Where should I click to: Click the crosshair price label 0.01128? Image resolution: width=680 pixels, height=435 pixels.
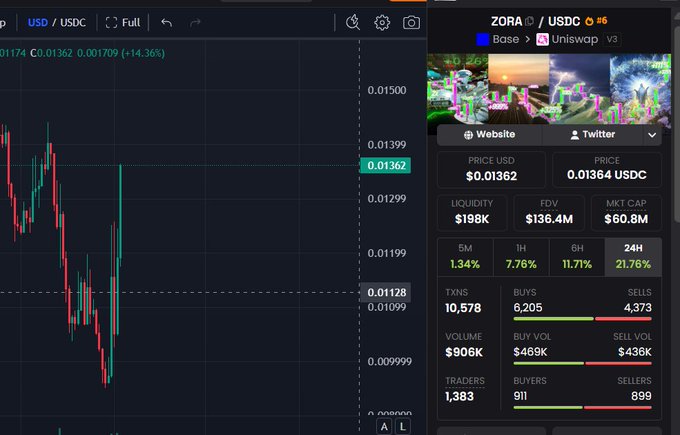click(386, 292)
